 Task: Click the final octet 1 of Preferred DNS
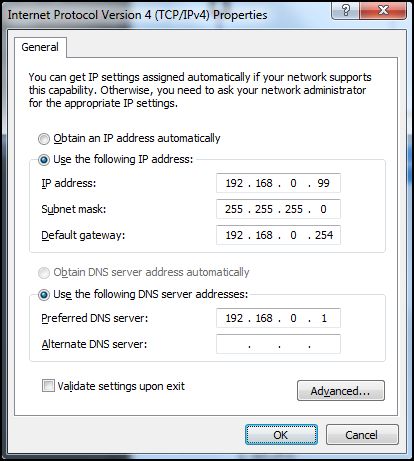pos(324,318)
